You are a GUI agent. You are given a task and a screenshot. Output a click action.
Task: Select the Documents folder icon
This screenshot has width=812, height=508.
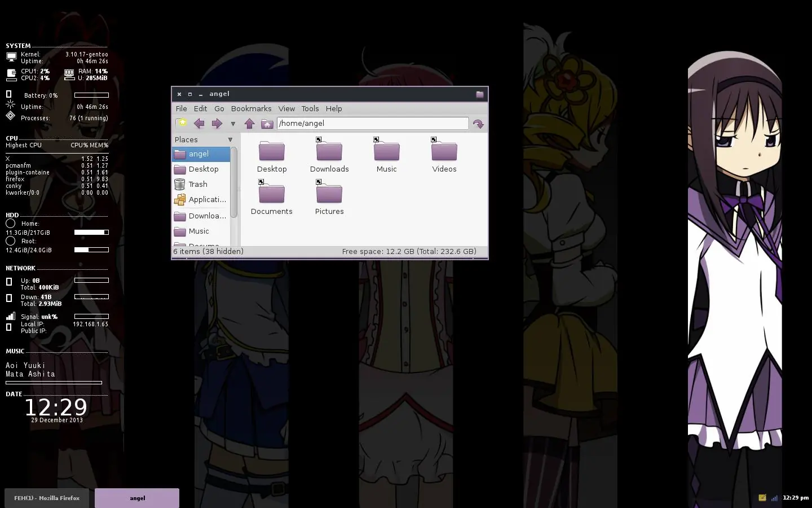(272, 194)
